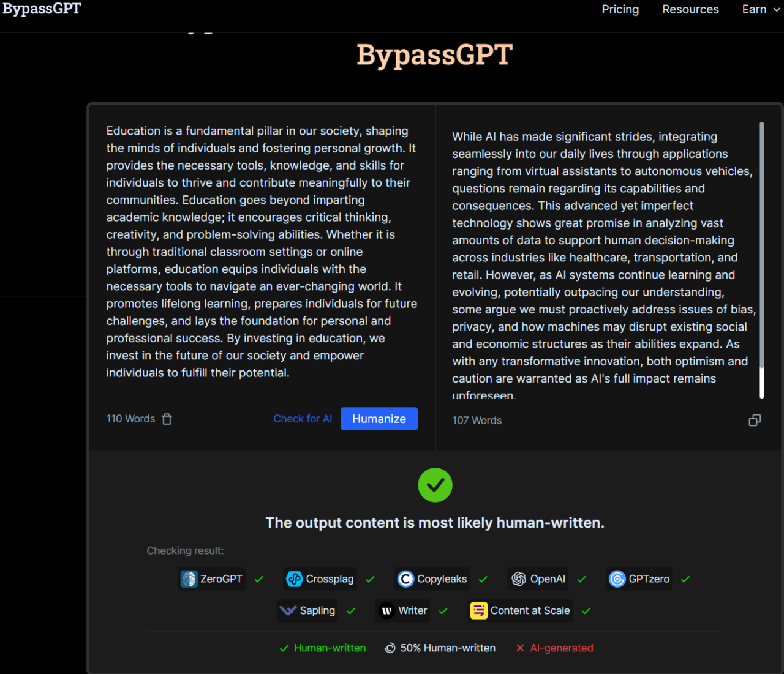
Task: Click the Sapling detector badge
Action: click(x=307, y=611)
